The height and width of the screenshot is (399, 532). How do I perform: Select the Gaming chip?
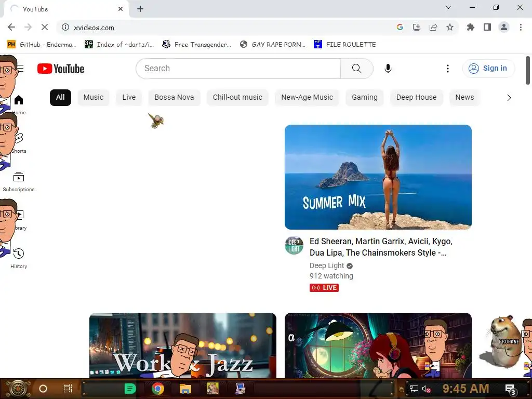364,97
